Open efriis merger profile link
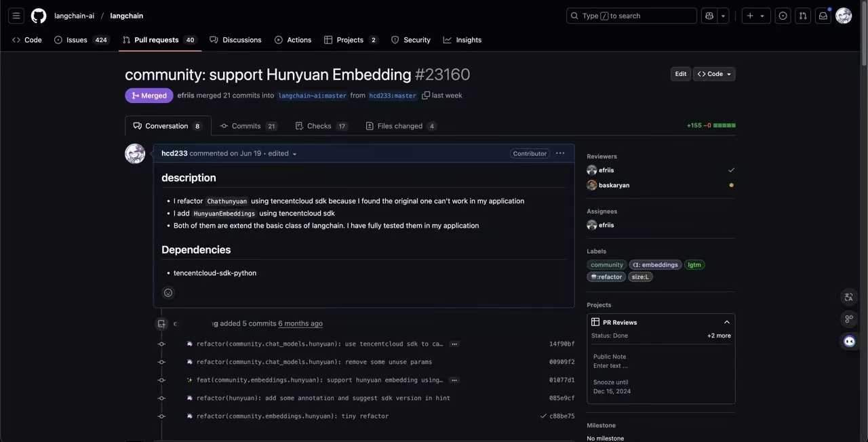The image size is (868, 442). click(x=186, y=96)
